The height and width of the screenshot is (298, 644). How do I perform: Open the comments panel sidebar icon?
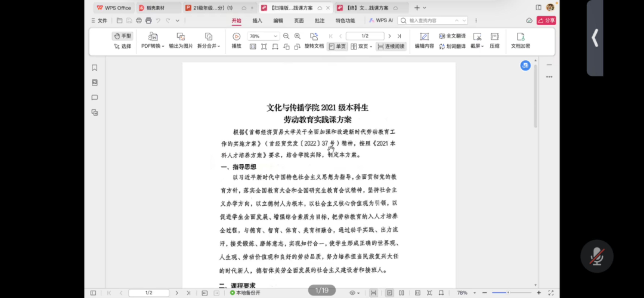coord(94,97)
